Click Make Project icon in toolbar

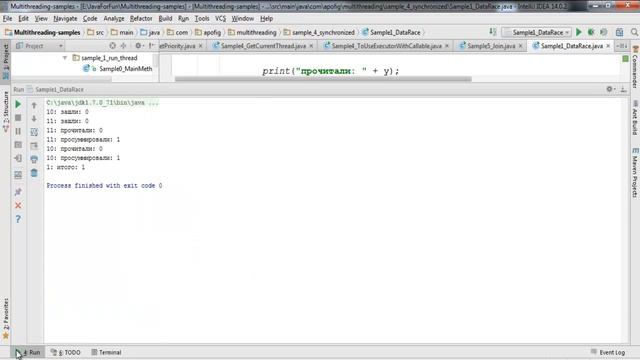[493, 32]
